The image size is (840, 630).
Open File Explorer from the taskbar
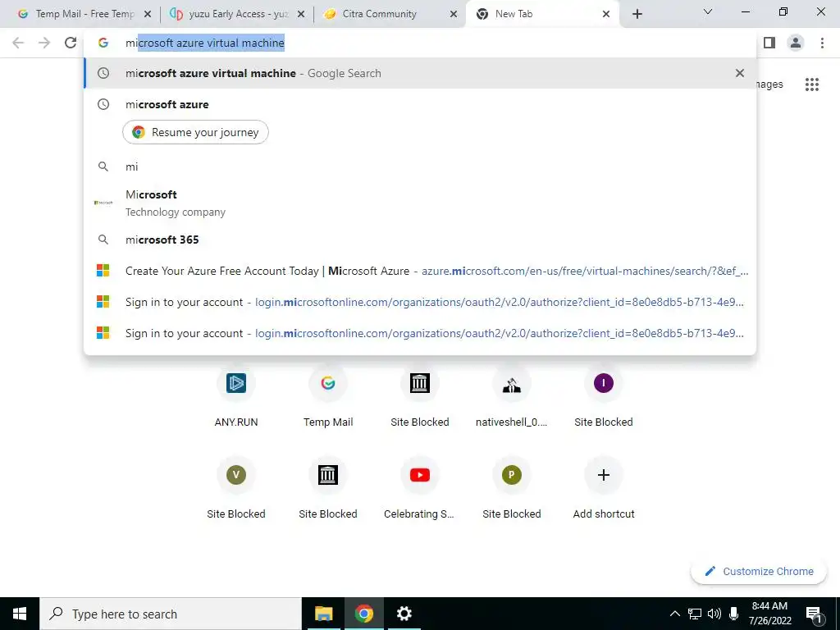click(x=323, y=614)
